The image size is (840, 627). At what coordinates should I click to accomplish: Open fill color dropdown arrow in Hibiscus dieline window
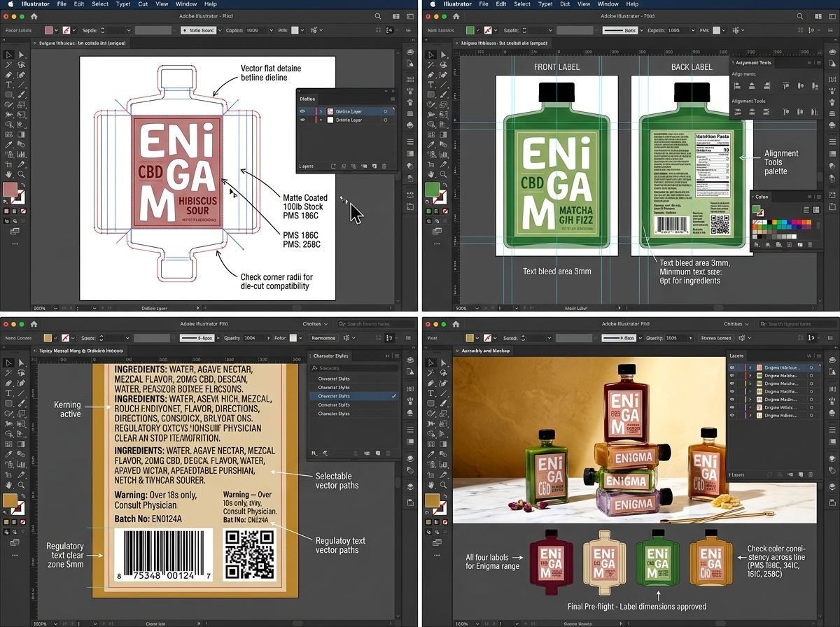click(57, 31)
